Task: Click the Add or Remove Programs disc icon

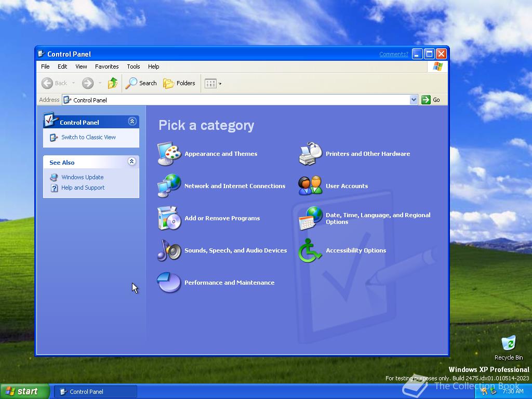Action: pos(169,218)
